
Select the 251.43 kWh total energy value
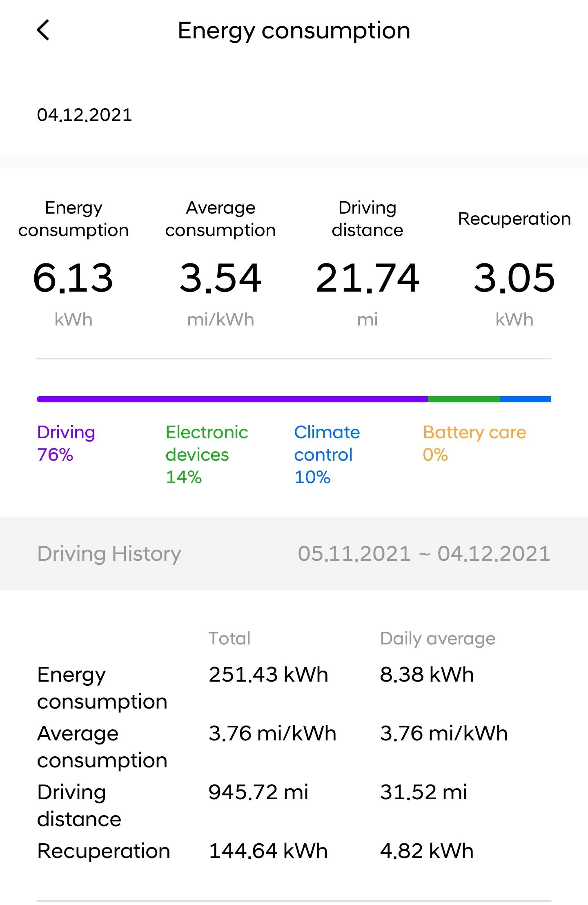point(268,674)
